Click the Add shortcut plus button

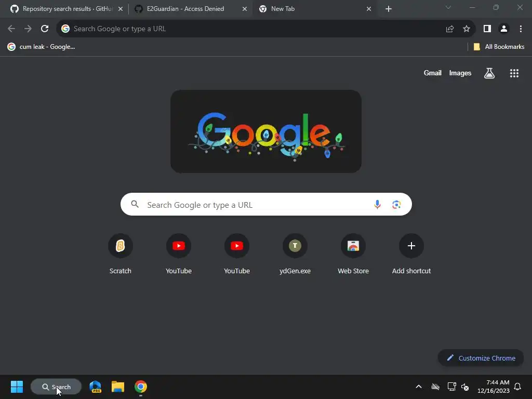pyautogui.click(x=411, y=246)
